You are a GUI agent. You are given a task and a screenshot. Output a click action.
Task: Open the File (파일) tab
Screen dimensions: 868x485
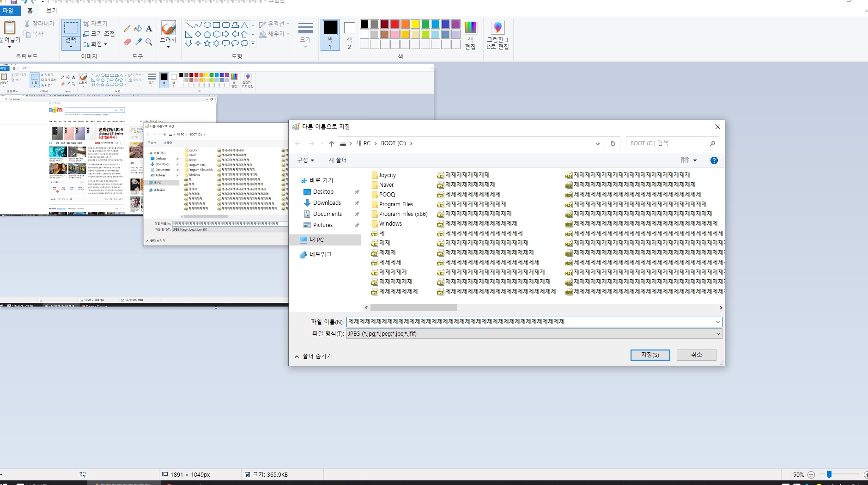coord(8,11)
